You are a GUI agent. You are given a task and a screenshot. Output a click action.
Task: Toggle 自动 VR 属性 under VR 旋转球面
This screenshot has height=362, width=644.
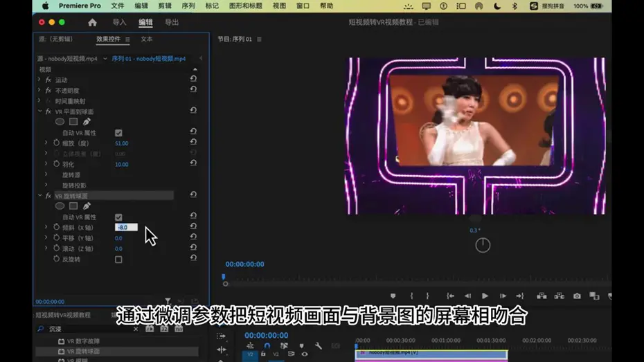point(118,217)
